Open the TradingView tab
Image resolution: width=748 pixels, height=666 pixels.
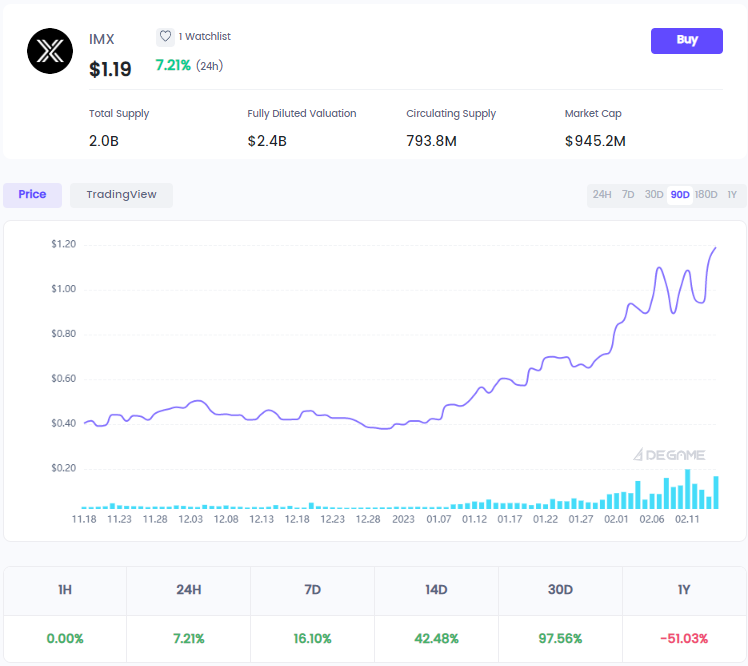pos(121,195)
